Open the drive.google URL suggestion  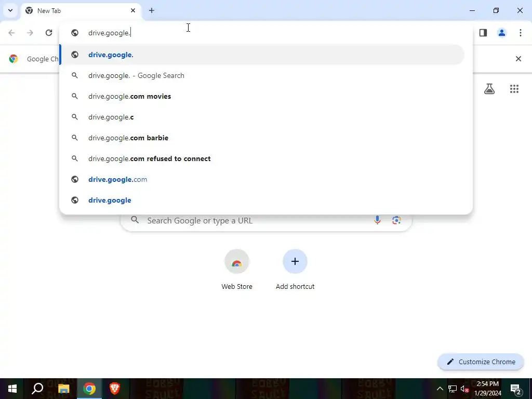[262, 200]
